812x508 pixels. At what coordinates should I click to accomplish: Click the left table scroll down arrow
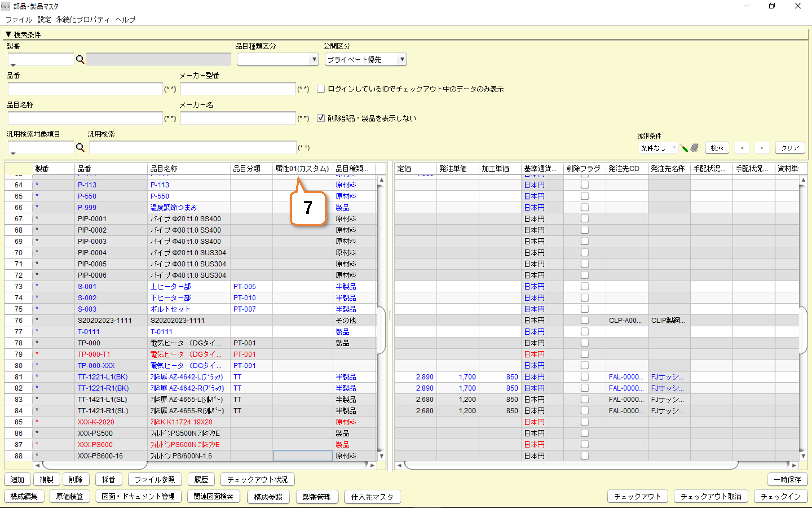(x=381, y=456)
